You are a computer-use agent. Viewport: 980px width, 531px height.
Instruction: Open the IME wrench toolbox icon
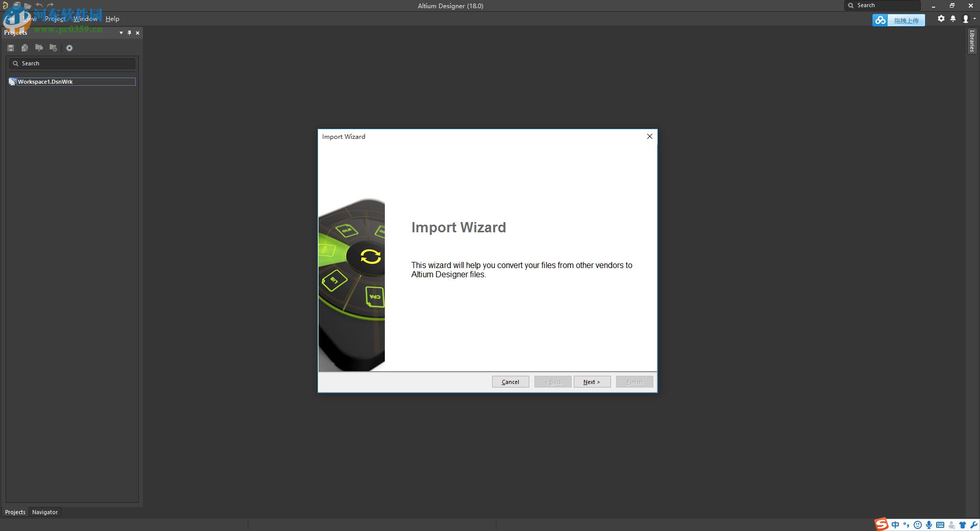click(974, 525)
